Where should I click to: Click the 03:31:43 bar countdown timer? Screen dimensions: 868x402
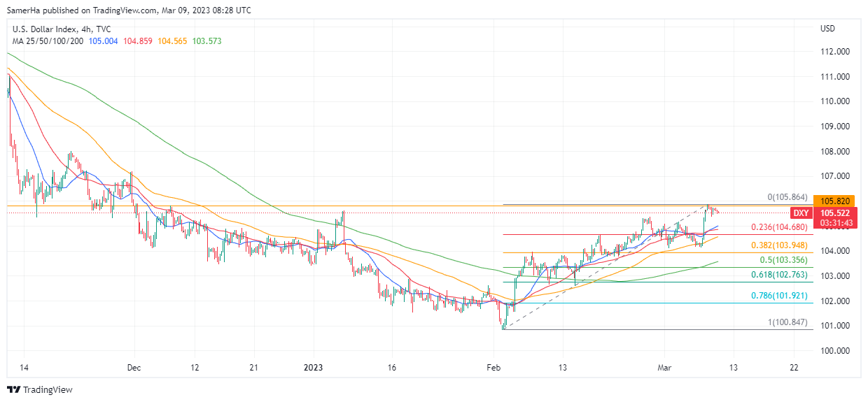point(835,223)
